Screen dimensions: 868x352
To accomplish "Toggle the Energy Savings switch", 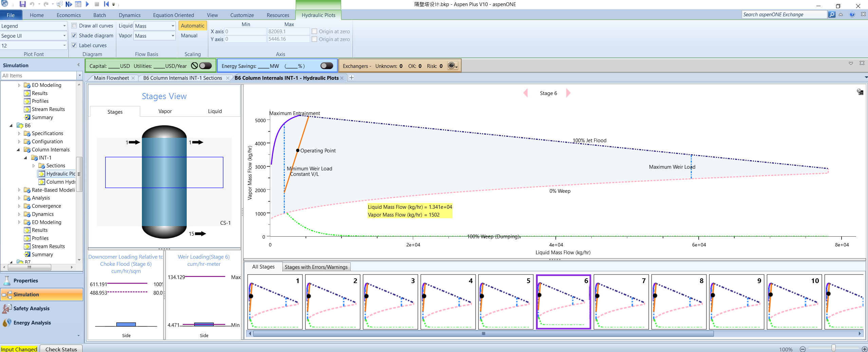I will 327,66.
